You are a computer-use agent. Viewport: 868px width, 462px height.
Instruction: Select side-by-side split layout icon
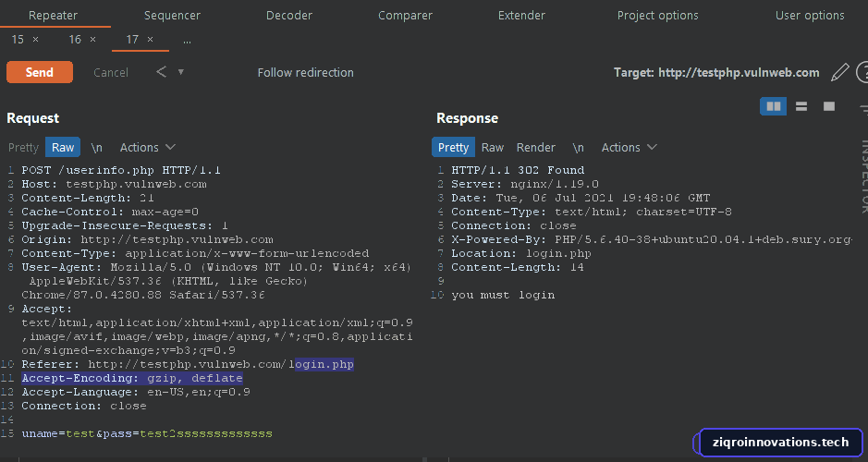tap(774, 106)
